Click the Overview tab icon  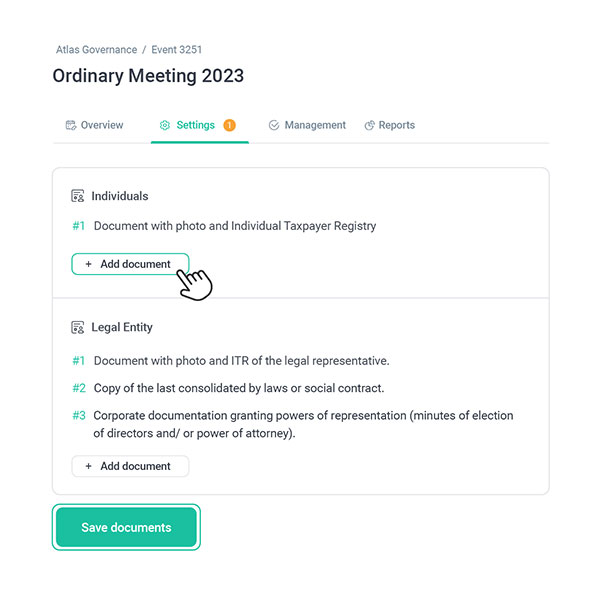click(71, 126)
